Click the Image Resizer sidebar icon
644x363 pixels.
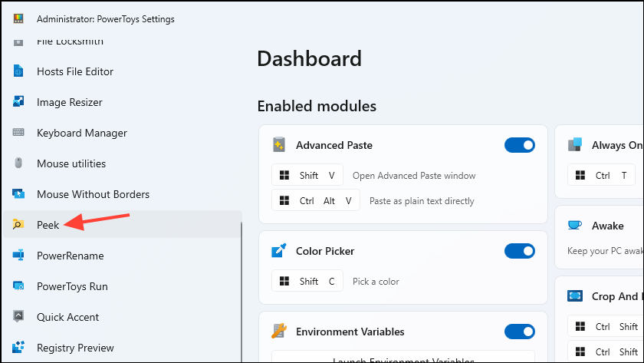pos(19,102)
